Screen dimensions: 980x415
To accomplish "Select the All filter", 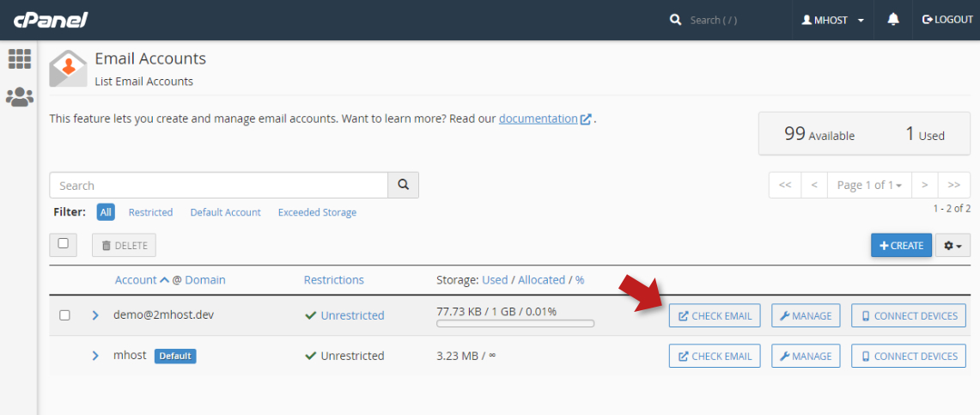I will click(106, 212).
